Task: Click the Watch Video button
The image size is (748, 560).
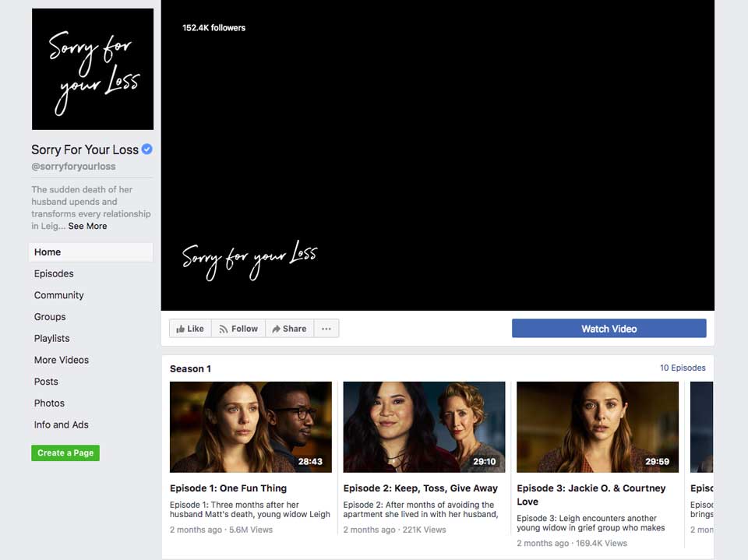Action: pos(609,329)
